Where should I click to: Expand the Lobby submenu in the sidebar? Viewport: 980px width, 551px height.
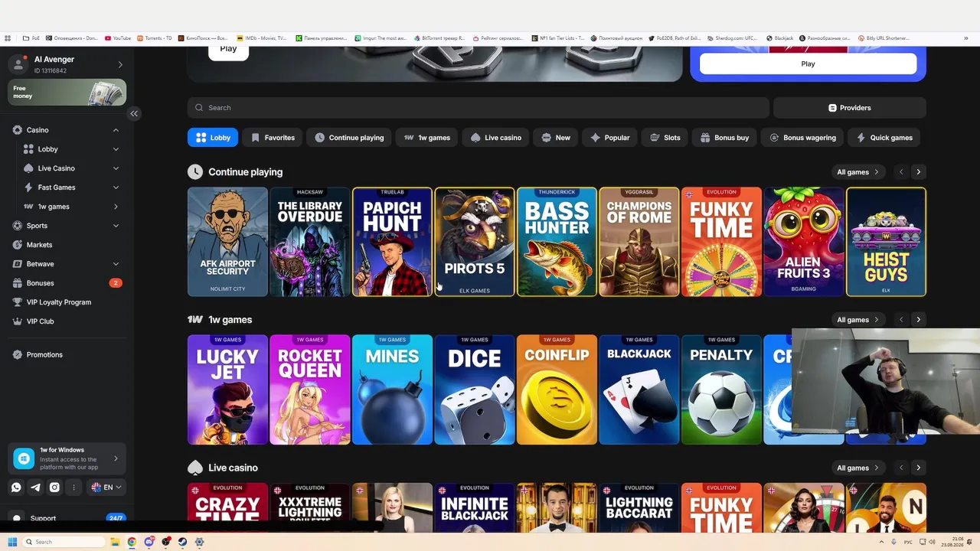(116, 149)
